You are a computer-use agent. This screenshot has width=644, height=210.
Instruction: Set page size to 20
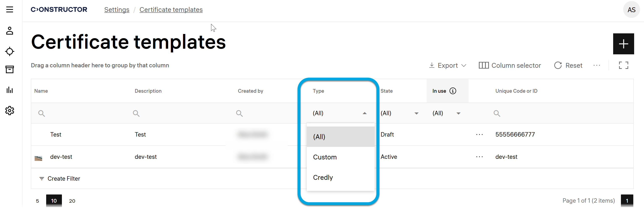click(x=72, y=201)
